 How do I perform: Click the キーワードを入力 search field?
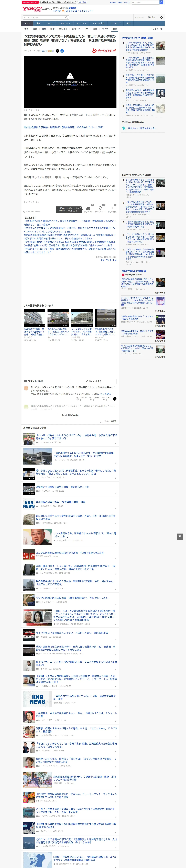tap(44, 17)
